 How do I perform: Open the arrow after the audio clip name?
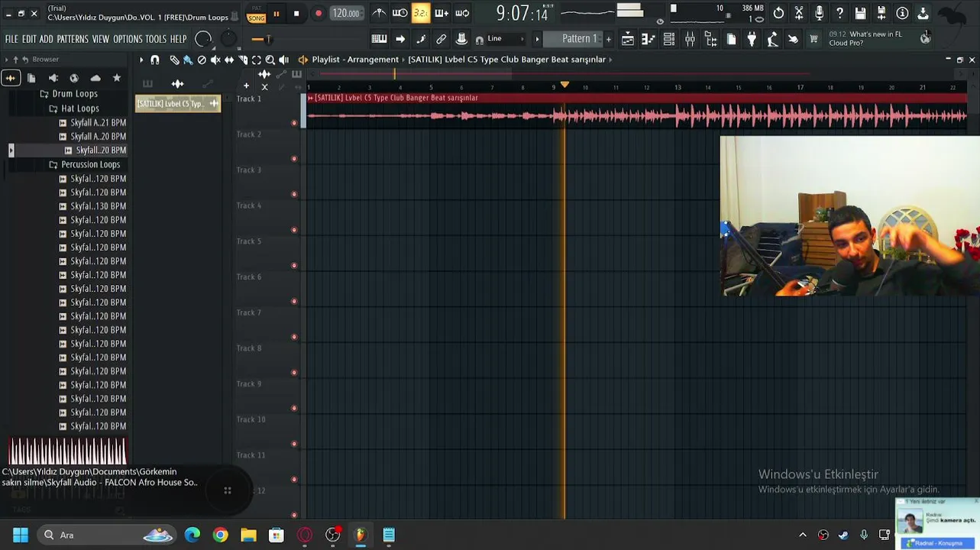click(x=612, y=60)
